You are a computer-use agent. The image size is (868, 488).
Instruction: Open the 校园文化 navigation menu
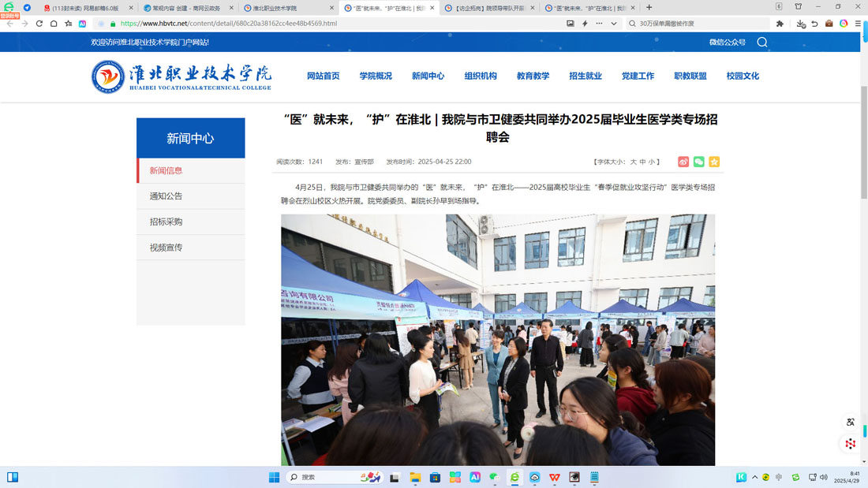pos(743,76)
